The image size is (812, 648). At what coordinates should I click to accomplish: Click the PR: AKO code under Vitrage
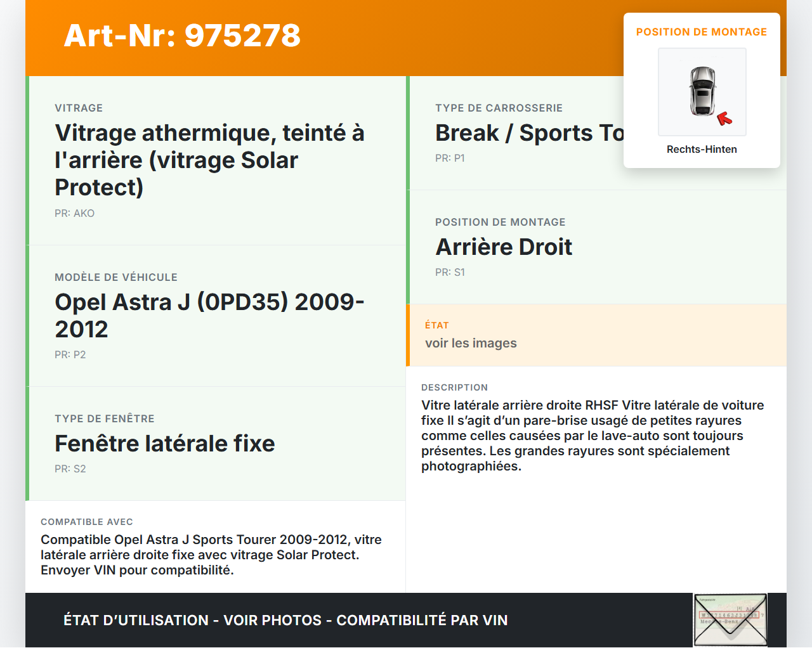pyautogui.click(x=74, y=213)
